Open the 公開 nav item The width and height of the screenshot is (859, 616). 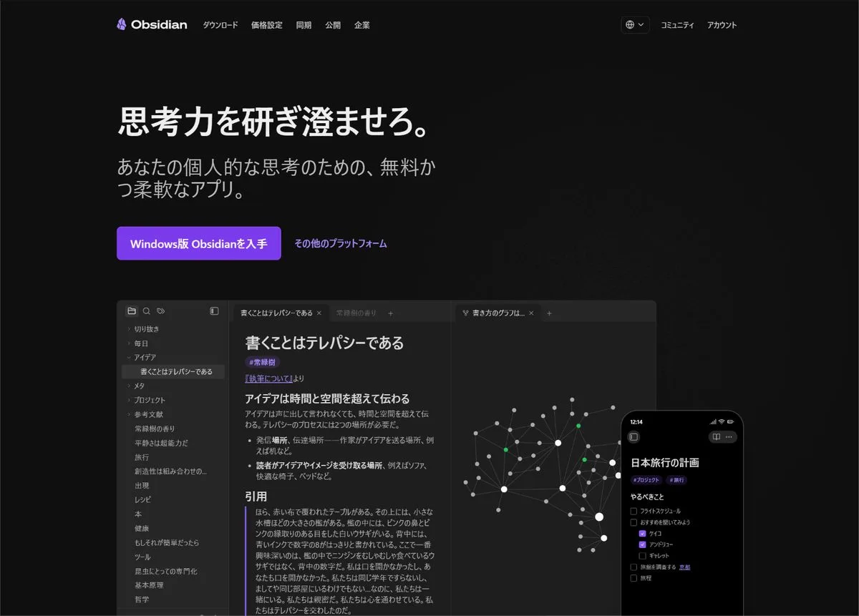[333, 25]
